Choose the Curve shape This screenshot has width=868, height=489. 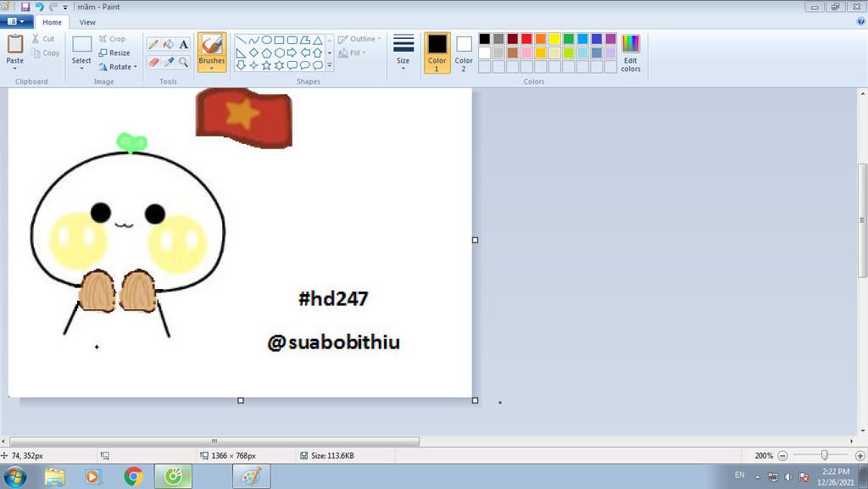[x=253, y=40]
